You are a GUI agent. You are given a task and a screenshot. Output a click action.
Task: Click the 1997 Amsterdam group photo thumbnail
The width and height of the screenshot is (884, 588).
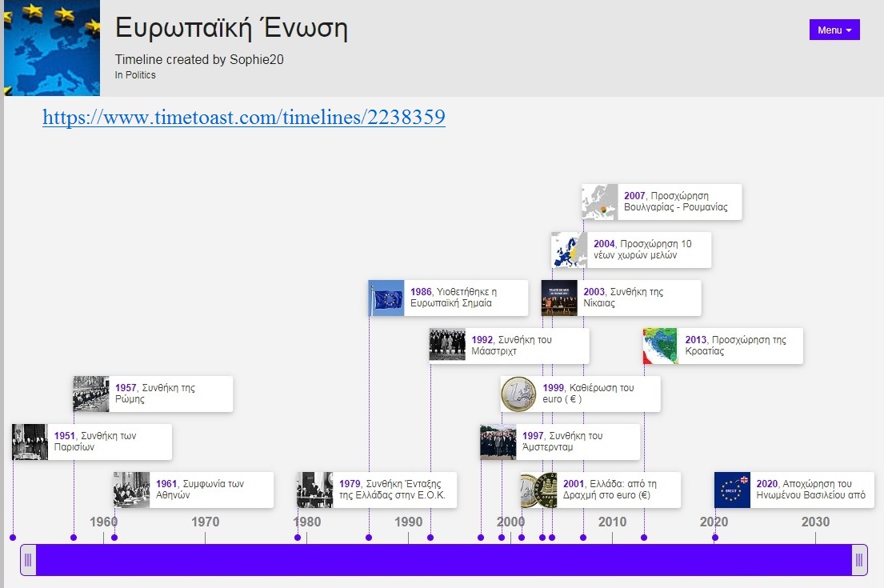[498, 442]
